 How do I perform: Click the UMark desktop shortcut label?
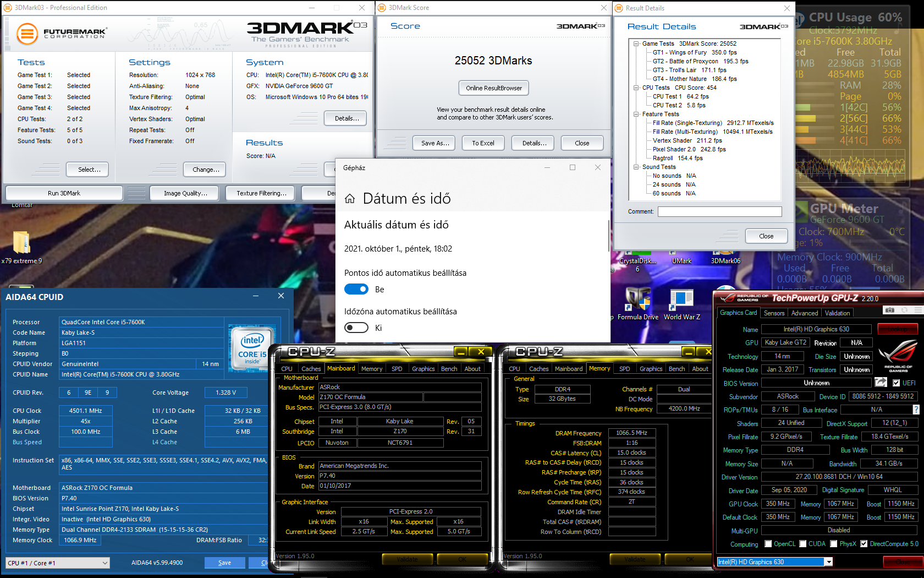(681, 261)
